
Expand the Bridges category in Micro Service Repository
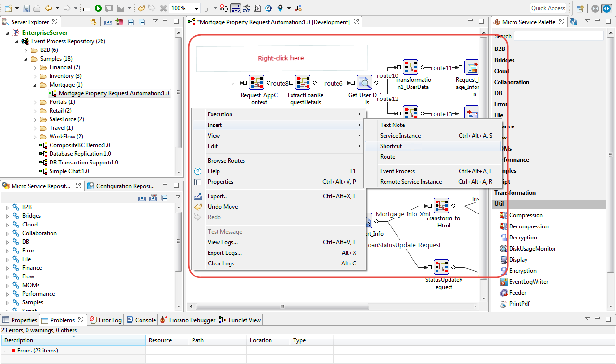[7, 216]
